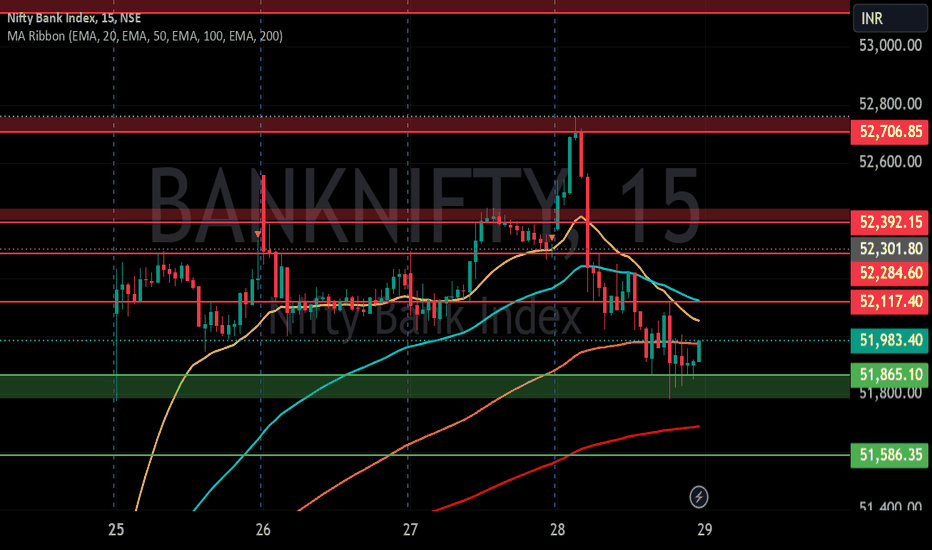The height and width of the screenshot is (550, 932).
Task: Click date 26 on the time axis
Action: point(263,529)
